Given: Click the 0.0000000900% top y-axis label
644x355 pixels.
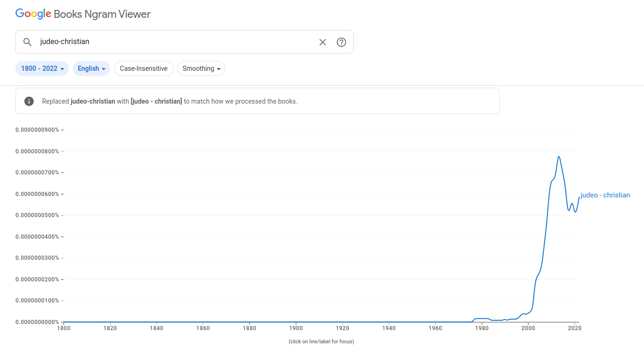Looking at the screenshot, I should pyautogui.click(x=37, y=130).
